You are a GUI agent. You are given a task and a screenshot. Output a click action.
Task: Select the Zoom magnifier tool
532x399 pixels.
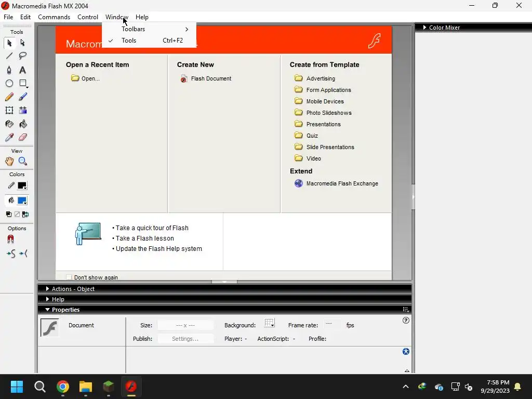pos(23,162)
